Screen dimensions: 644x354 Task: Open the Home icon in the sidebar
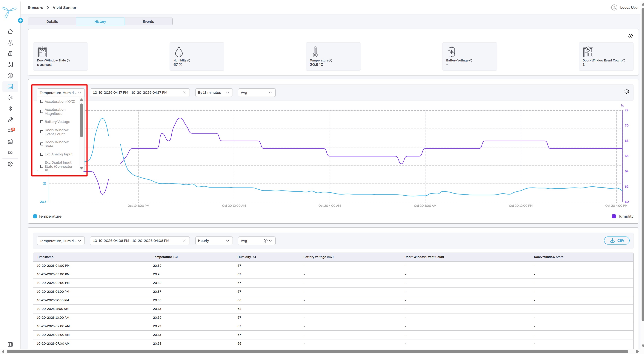tap(10, 32)
